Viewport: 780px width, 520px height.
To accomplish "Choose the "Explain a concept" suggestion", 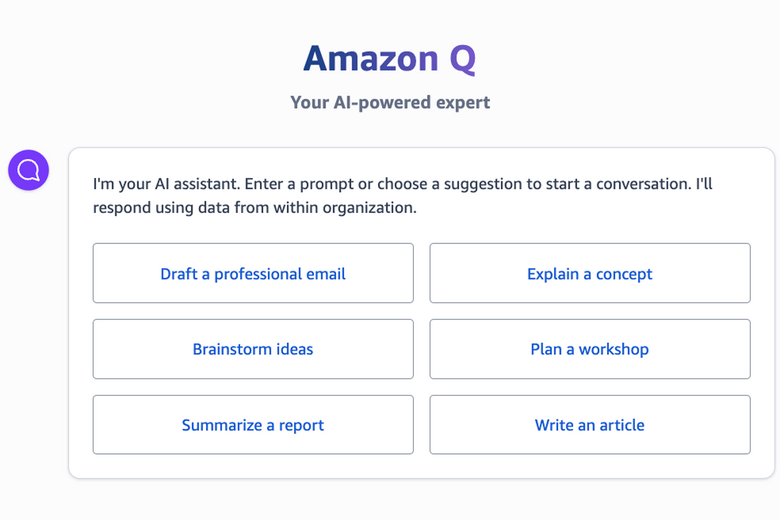I will pos(590,273).
